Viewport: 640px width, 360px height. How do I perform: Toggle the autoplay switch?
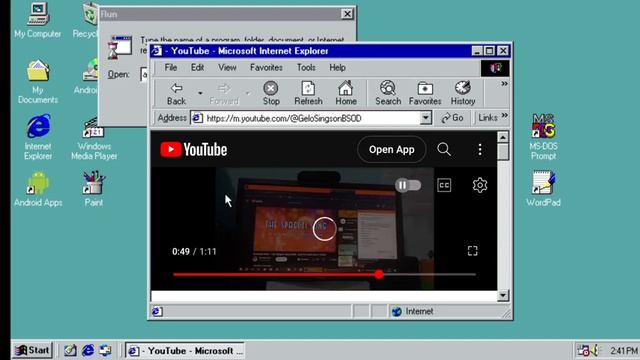click(408, 185)
